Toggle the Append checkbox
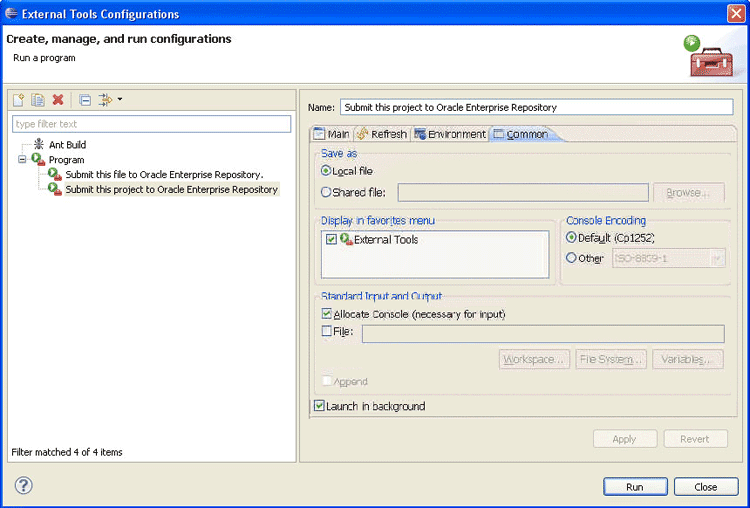Viewport: 750px width, 508px height. pyautogui.click(x=327, y=381)
